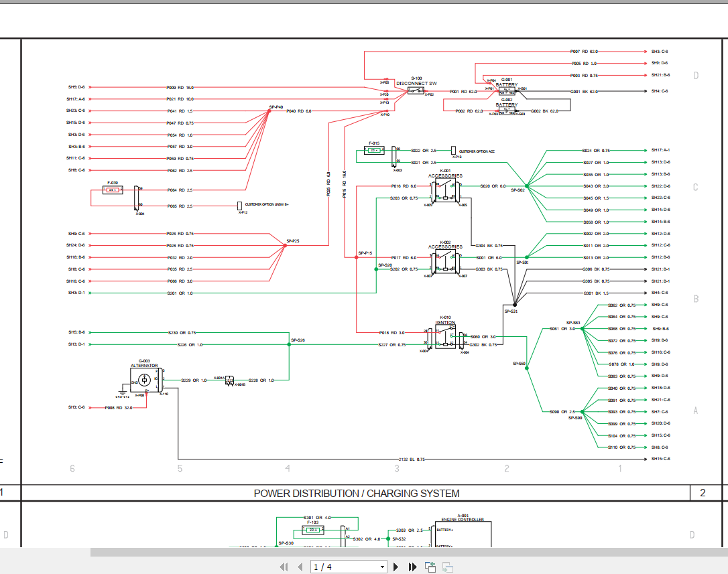Image resolution: width=728 pixels, height=574 pixels.
Task: Click the next page arrow icon
Action: [x=396, y=566]
